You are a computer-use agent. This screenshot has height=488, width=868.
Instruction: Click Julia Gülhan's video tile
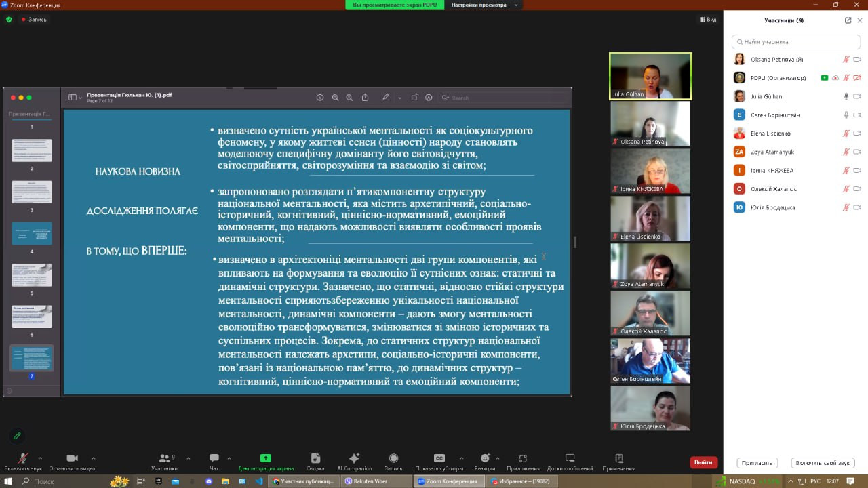click(x=650, y=76)
